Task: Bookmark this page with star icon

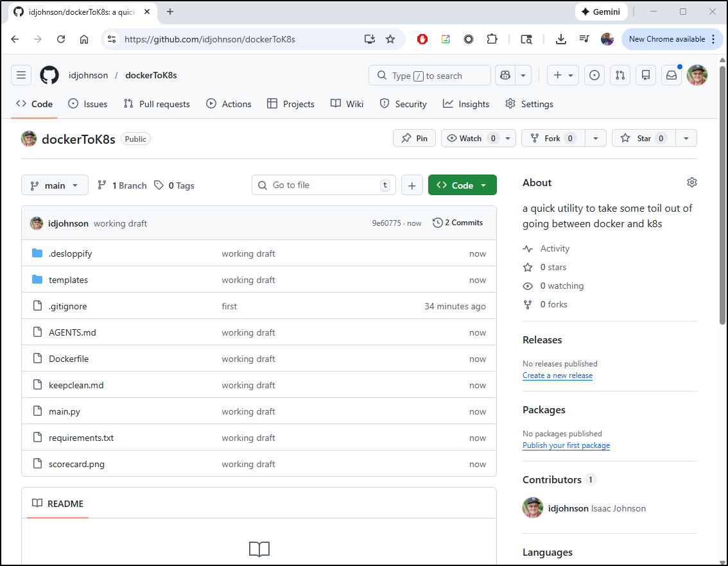Action: [x=390, y=39]
